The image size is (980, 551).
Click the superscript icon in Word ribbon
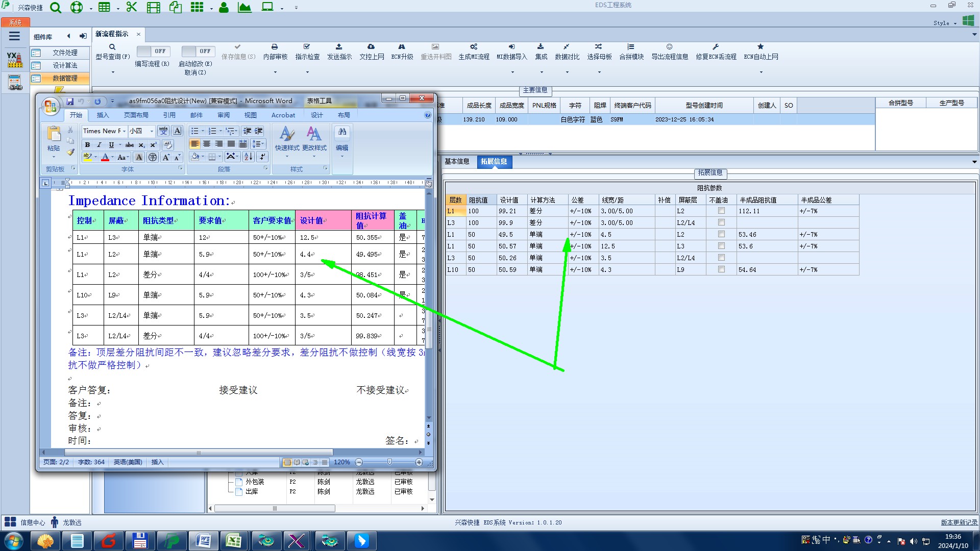pyautogui.click(x=153, y=145)
